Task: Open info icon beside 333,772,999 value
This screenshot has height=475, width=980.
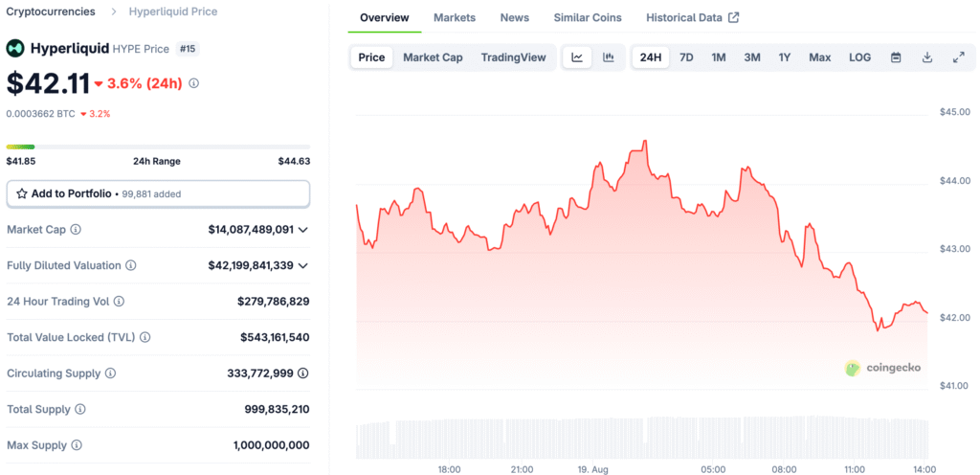Action: point(303,373)
